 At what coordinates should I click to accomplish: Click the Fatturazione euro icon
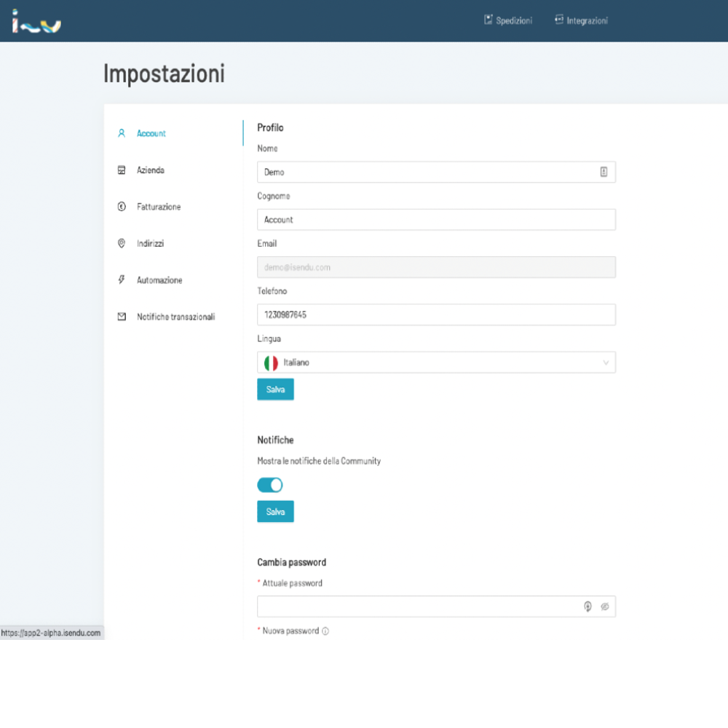(122, 207)
